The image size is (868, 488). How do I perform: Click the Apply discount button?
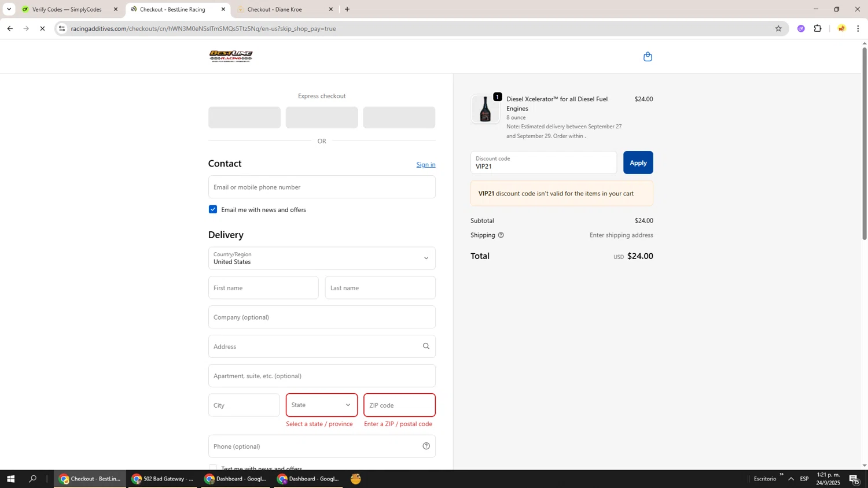coord(638,162)
